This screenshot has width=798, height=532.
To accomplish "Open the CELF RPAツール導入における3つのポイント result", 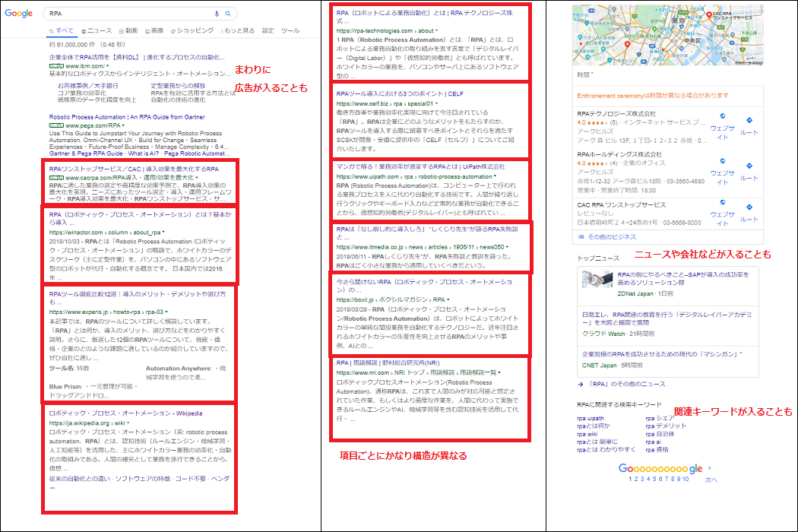I will 400,93.
